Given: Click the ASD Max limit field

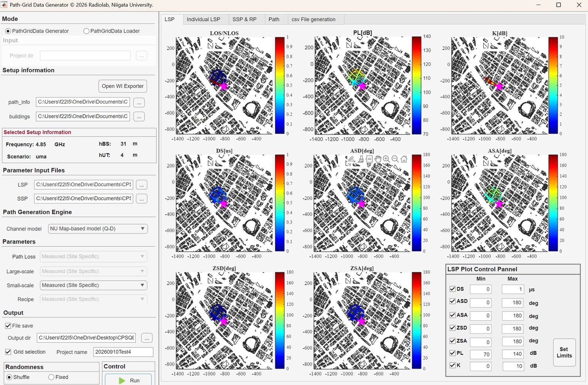Looking at the screenshot, I should [513, 303].
